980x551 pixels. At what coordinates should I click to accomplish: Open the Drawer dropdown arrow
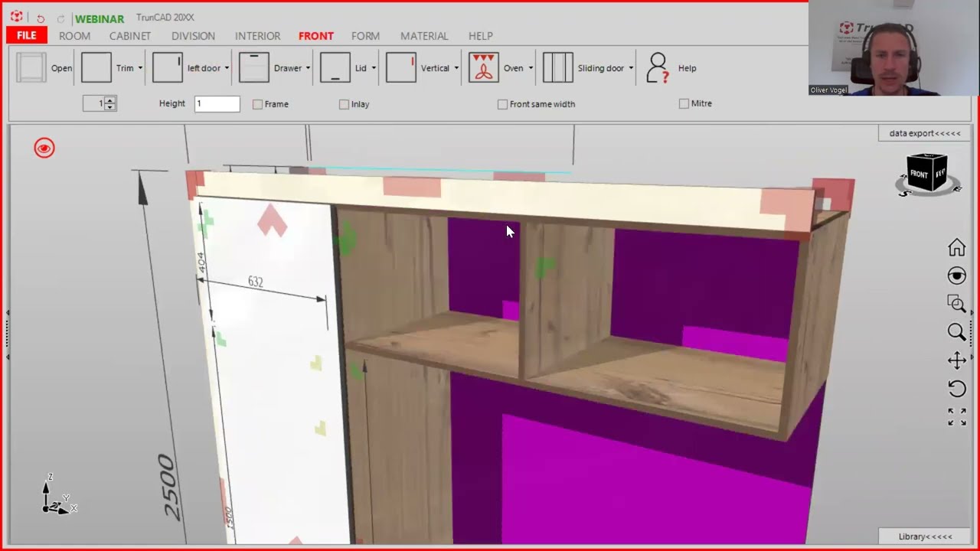(x=308, y=68)
